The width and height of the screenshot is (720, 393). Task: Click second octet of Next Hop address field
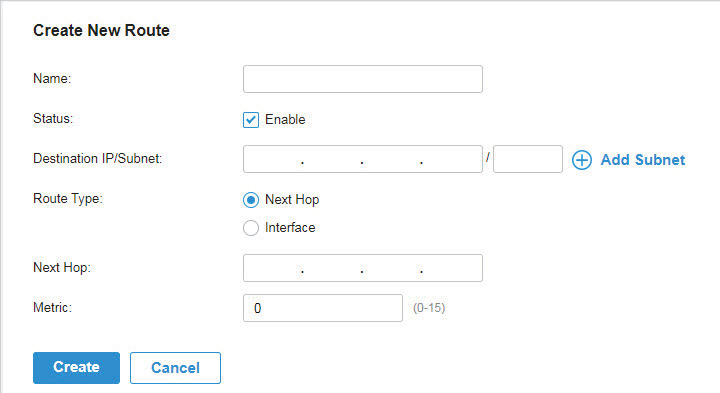(332, 268)
